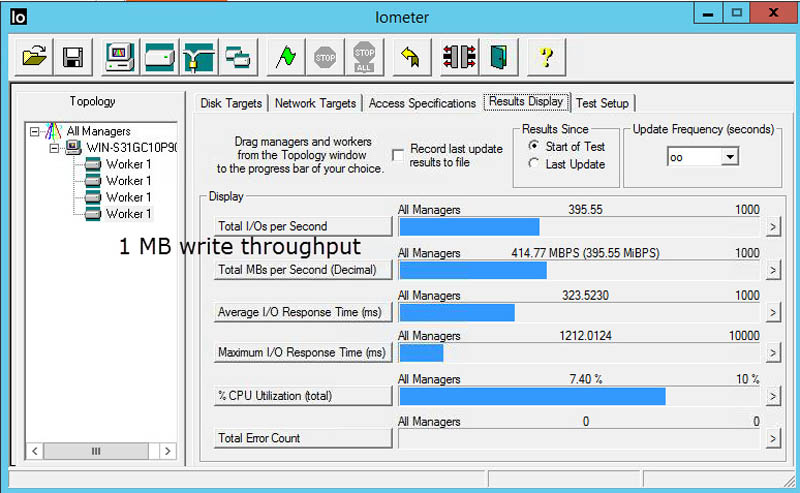Expand options for Total I/Os per Second bar
Viewport: 800px width, 493px height.
773,227
